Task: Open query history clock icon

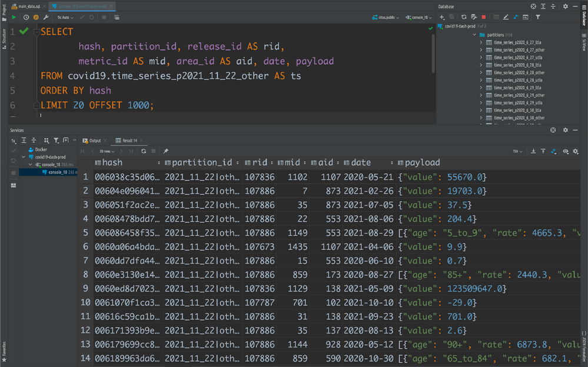Action: click(26, 17)
